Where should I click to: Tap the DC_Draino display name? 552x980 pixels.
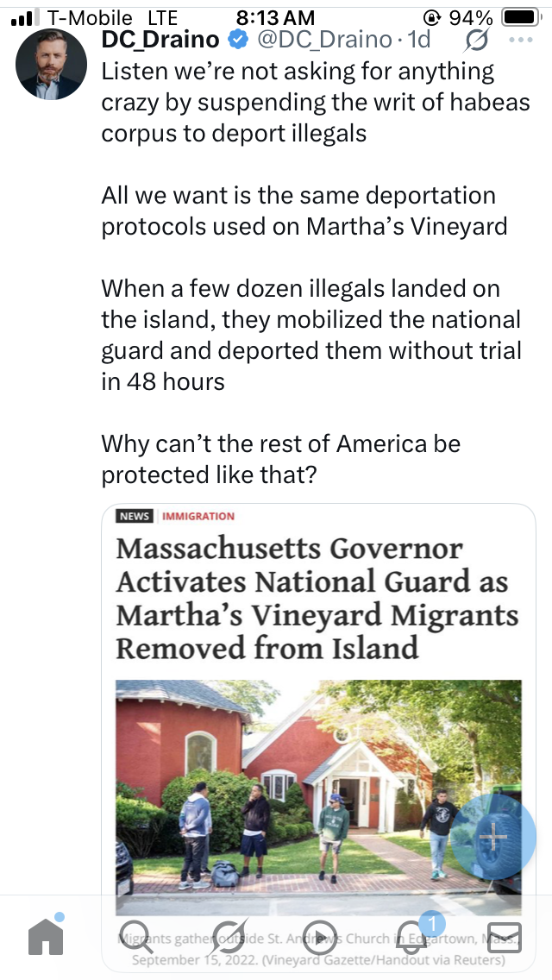point(162,40)
